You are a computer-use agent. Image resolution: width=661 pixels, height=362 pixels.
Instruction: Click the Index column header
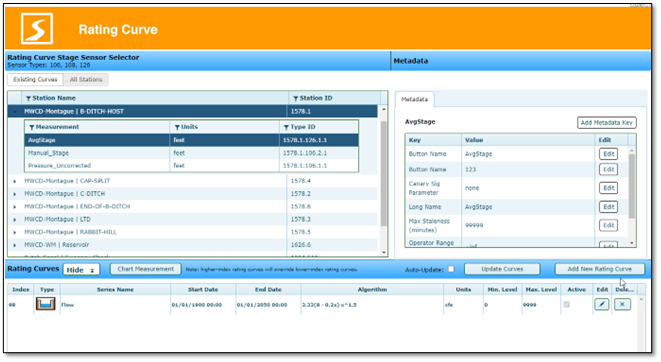(x=21, y=290)
